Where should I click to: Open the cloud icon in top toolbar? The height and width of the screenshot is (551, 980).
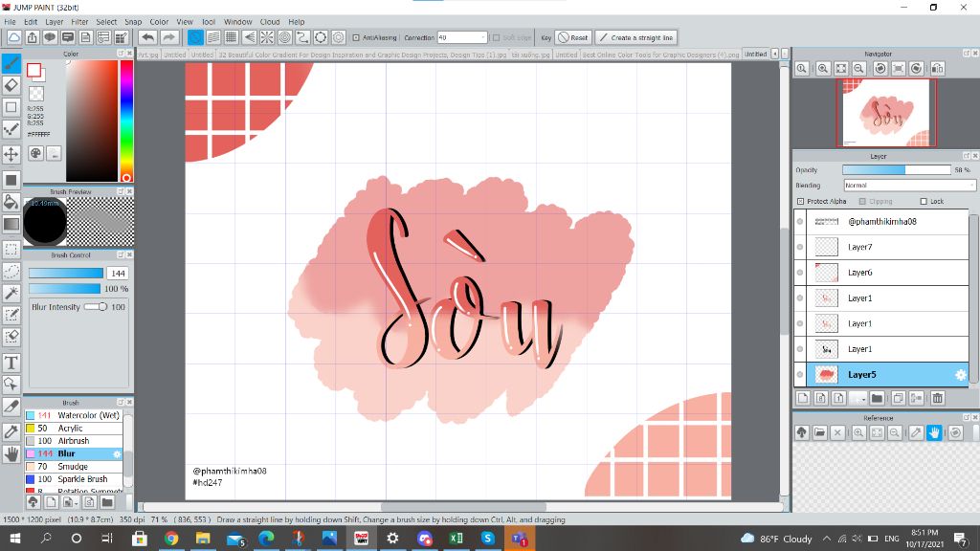[x=14, y=37]
